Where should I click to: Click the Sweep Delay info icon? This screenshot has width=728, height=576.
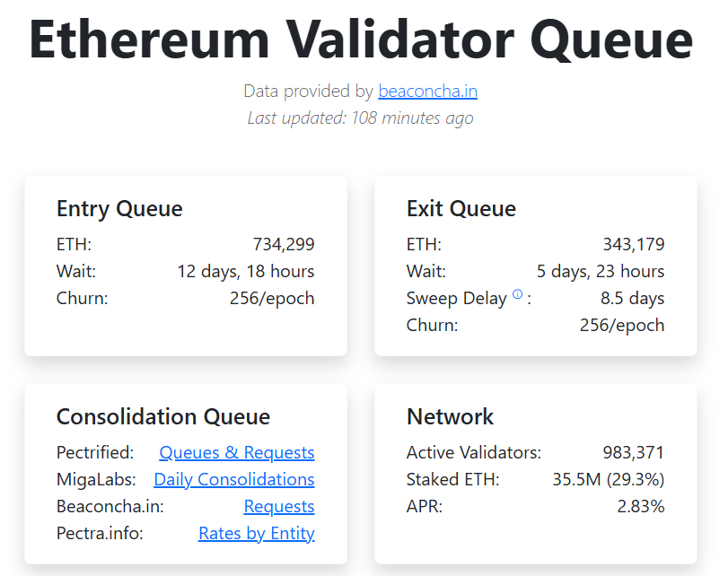pyautogui.click(x=517, y=295)
